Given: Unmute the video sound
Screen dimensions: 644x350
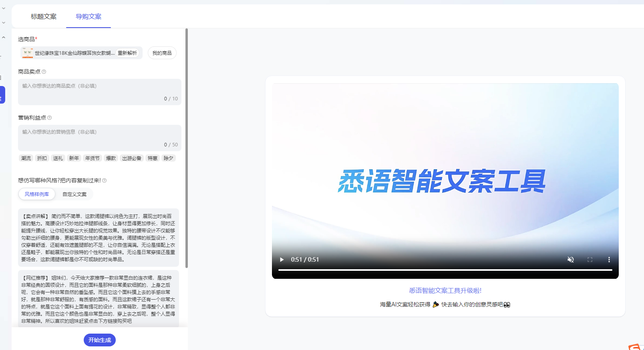Looking at the screenshot, I should (x=571, y=260).
